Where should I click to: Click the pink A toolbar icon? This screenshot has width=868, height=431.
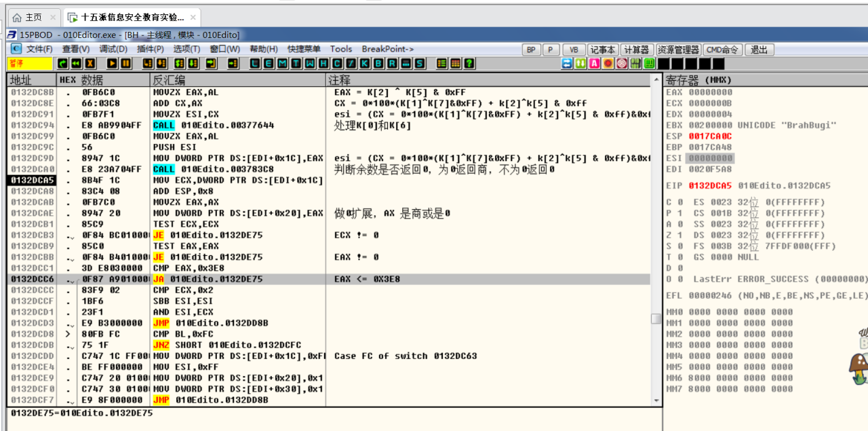595,63
